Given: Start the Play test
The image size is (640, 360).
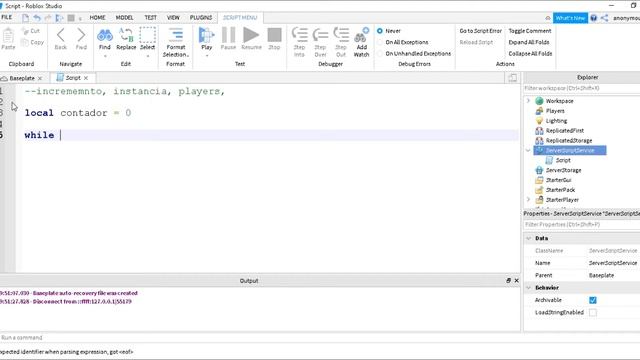Looking at the screenshot, I should point(207,35).
